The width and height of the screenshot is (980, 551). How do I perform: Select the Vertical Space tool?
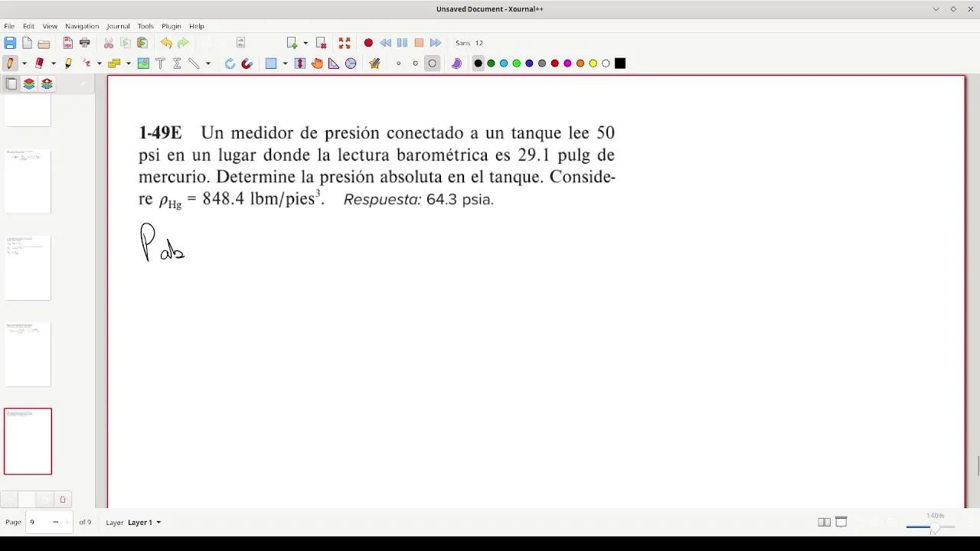pyautogui.click(x=300, y=64)
